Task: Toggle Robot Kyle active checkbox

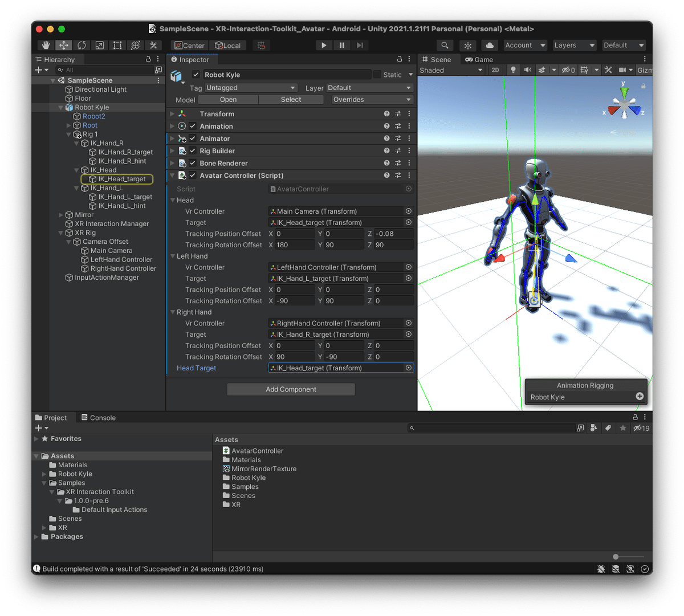Action: point(196,75)
